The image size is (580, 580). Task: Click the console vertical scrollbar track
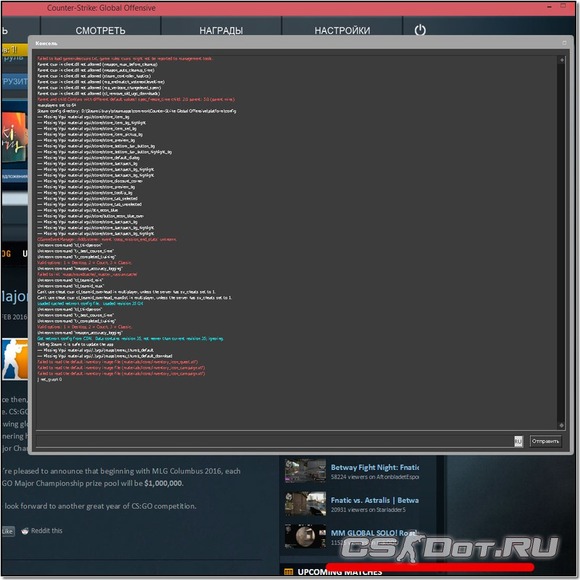[562, 243]
